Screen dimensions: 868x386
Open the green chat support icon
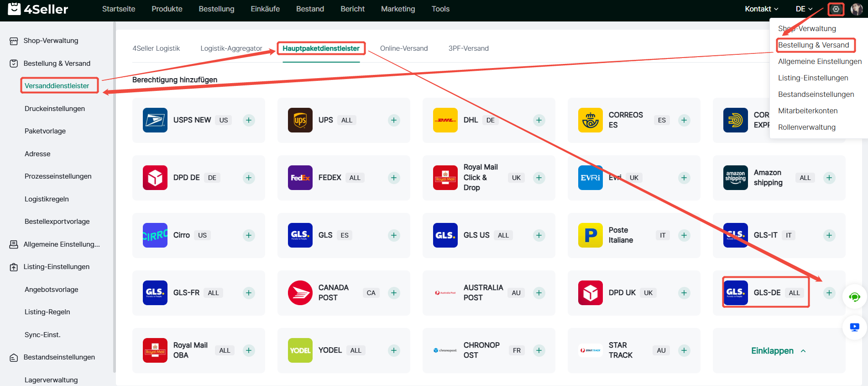(x=854, y=297)
